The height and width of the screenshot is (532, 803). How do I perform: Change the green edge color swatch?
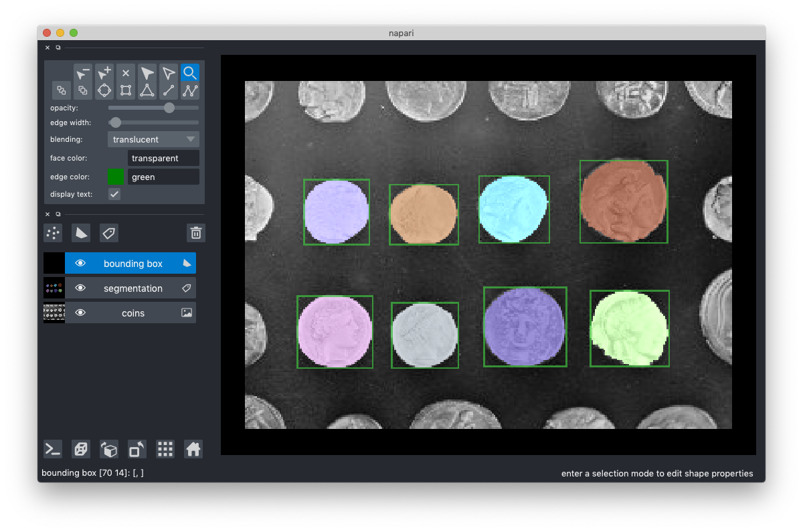tap(114, 177)
